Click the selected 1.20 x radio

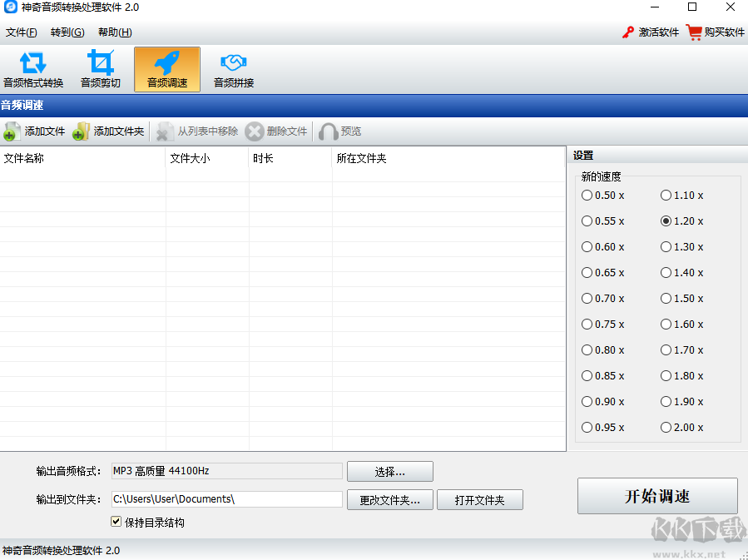click(666, 221)
